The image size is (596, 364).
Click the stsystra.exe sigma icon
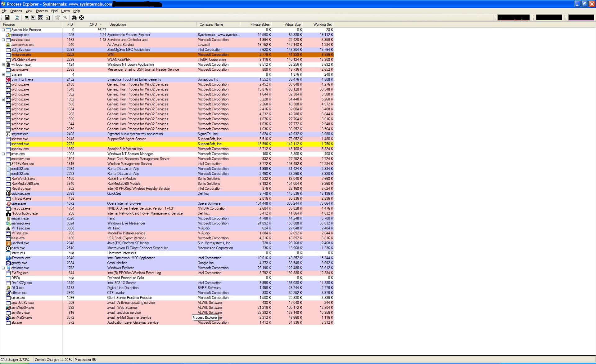8,134
